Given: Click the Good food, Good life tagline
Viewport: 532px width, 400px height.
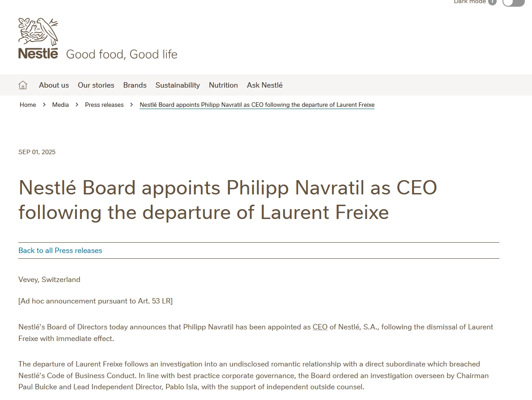Looking at the screenshot, I should (122, 55).
